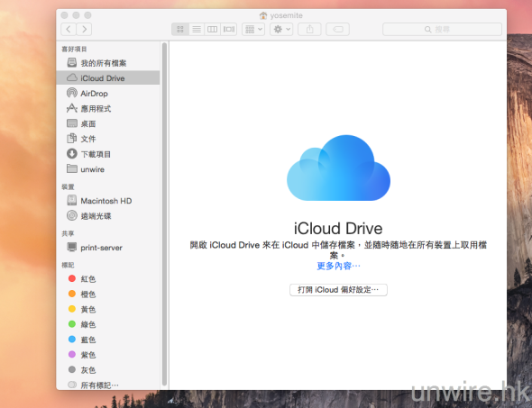Click the large iCloud Drive cloud image

(338, 168)
